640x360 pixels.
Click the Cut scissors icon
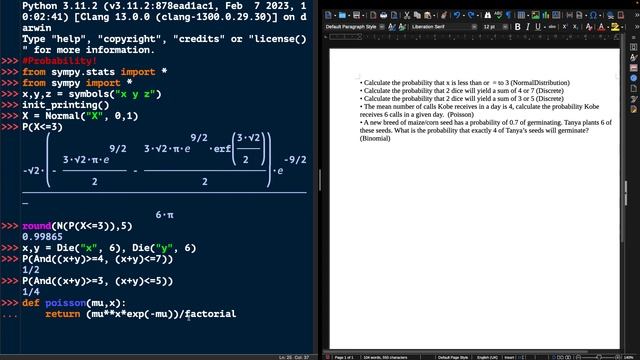407,16
